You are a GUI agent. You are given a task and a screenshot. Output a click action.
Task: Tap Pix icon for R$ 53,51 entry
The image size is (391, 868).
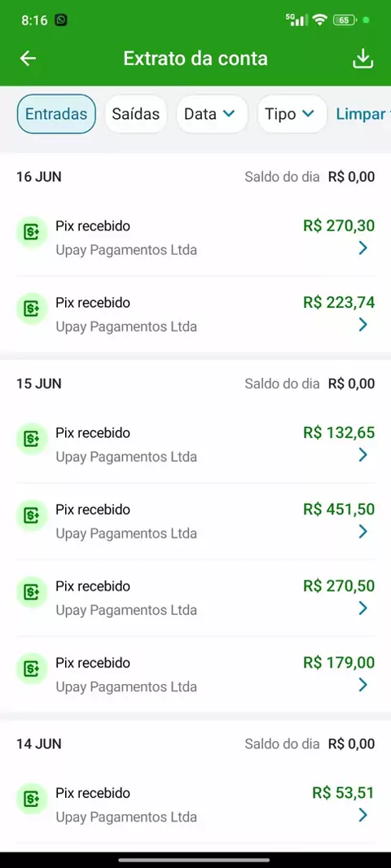coord(32,800)
